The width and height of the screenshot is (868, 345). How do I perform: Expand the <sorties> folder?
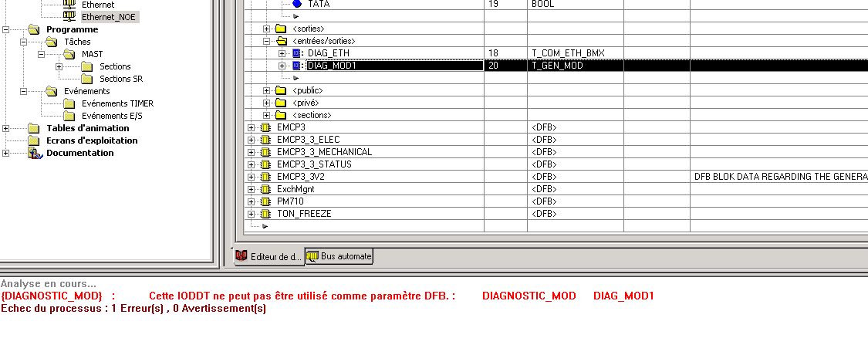[x=267, y=29]
